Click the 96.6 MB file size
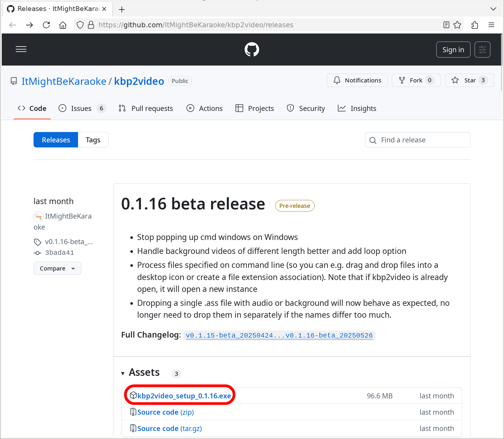504x439 pixels. click(380, 396)
